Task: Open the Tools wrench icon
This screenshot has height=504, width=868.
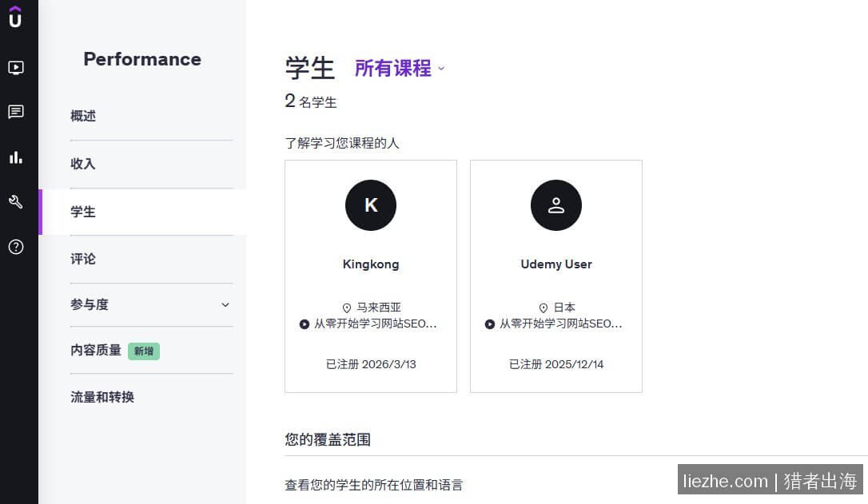Action: point(15,202)
